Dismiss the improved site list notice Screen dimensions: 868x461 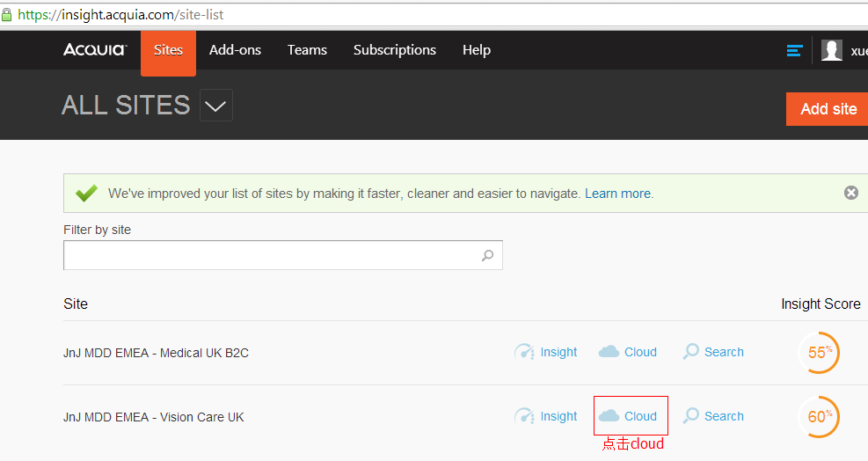point(850,193)
